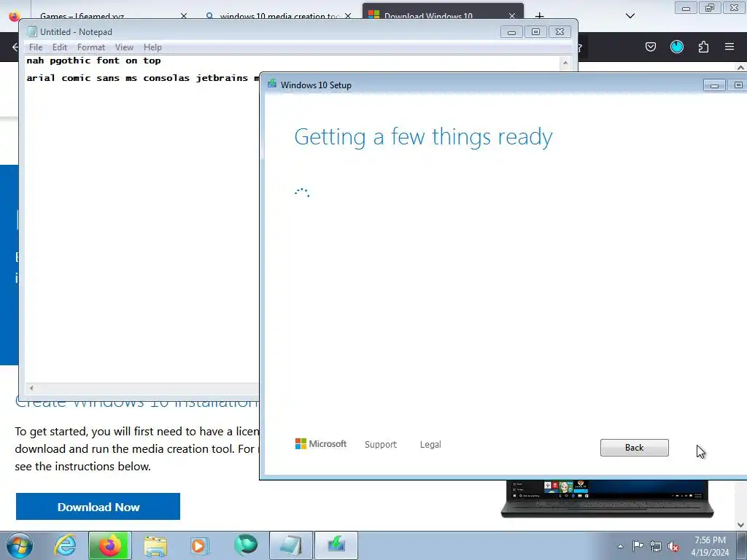Select Windows 10 Setup taskbar button

336,545
